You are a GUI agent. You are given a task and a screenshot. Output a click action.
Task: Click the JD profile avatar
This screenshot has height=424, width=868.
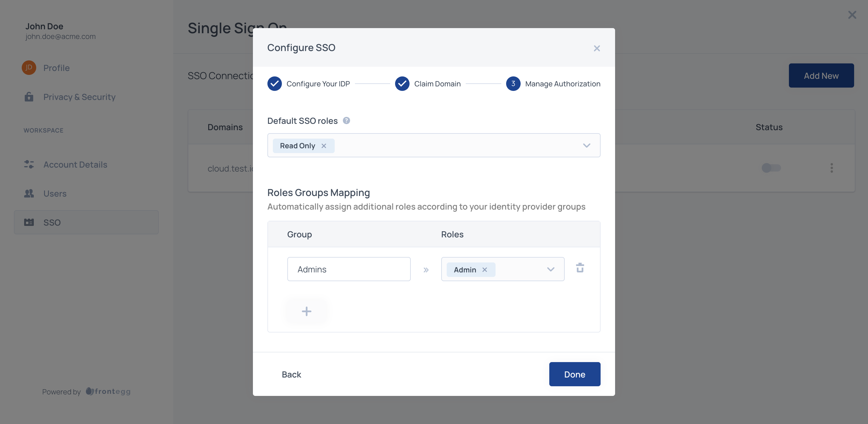[x=29, y=68]
